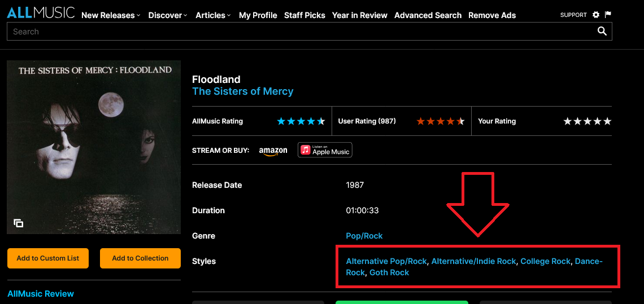Rate album five stars under Your Rating
This screenshot has width=644, height=304.
607,121
